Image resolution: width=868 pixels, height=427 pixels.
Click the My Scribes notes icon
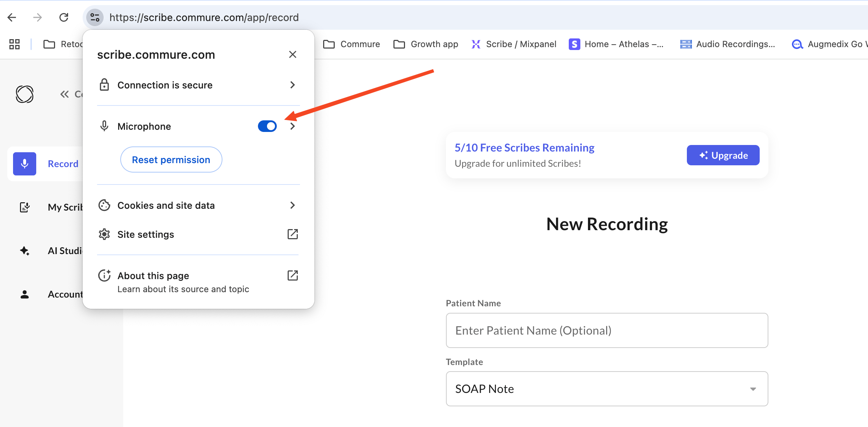25,207
